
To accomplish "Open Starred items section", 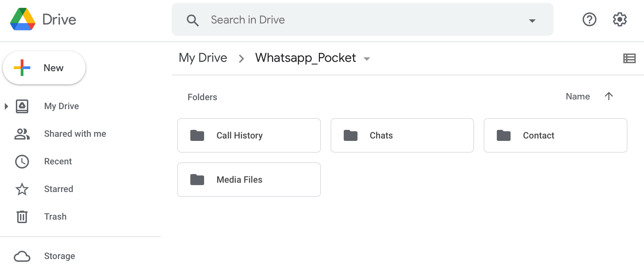I will coord(59,189).
